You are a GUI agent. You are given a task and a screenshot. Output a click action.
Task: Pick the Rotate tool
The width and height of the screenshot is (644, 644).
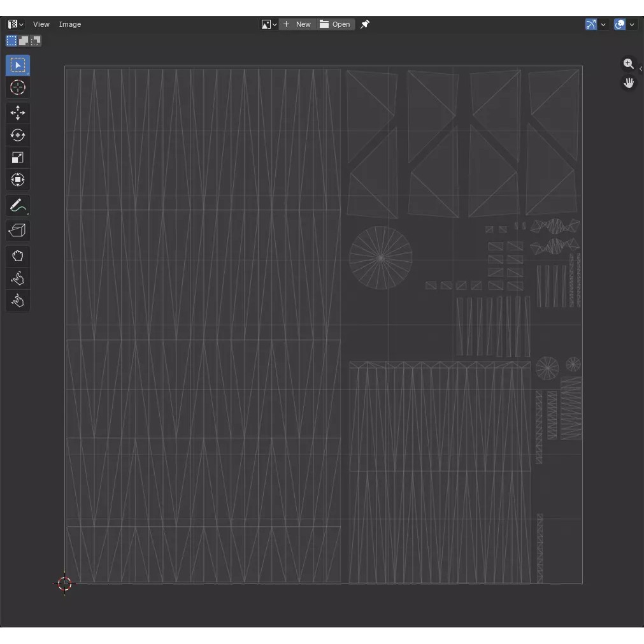18,136
